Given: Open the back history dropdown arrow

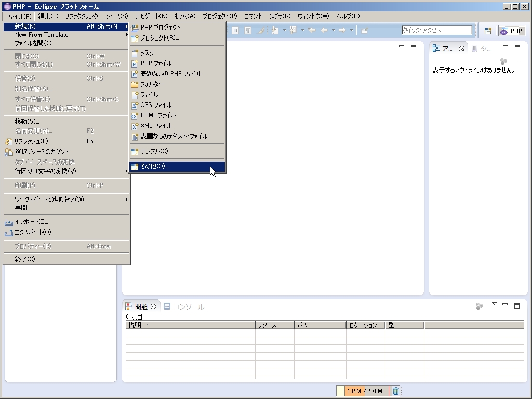Looking at the screenshot, I should [333, 30].
